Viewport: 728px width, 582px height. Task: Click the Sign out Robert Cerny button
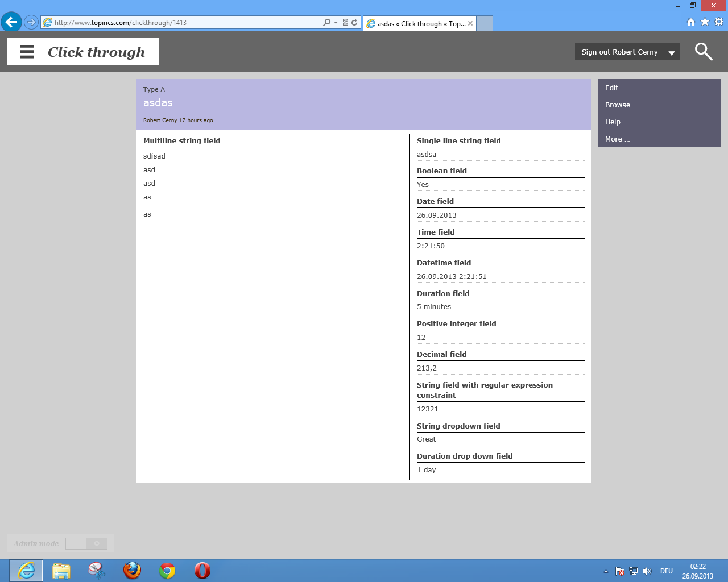pyautogui.click(x=619, y=52)
